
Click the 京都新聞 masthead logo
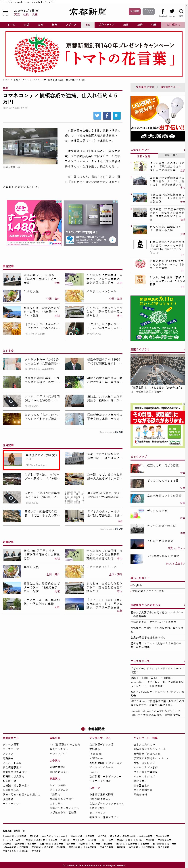point(88,12)
